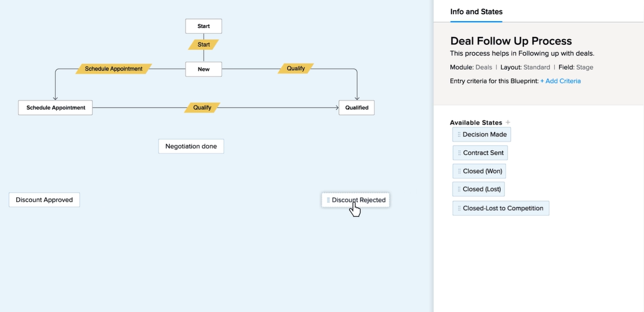
Task: Click the + Add Criteria link
Action: [560, 81]
